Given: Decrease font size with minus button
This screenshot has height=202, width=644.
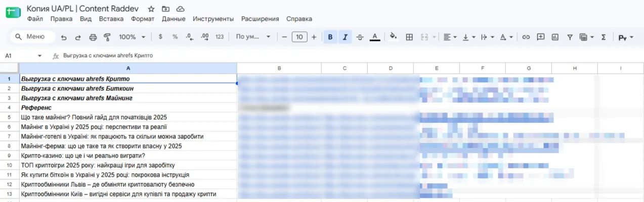Looking at the screenshot, I should click(284, 37).
